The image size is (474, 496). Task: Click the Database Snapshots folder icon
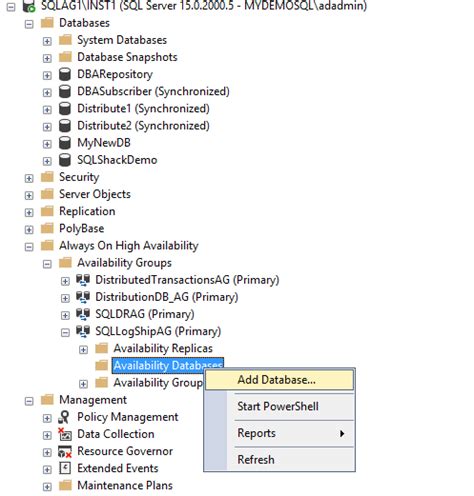tap(65, 57)
